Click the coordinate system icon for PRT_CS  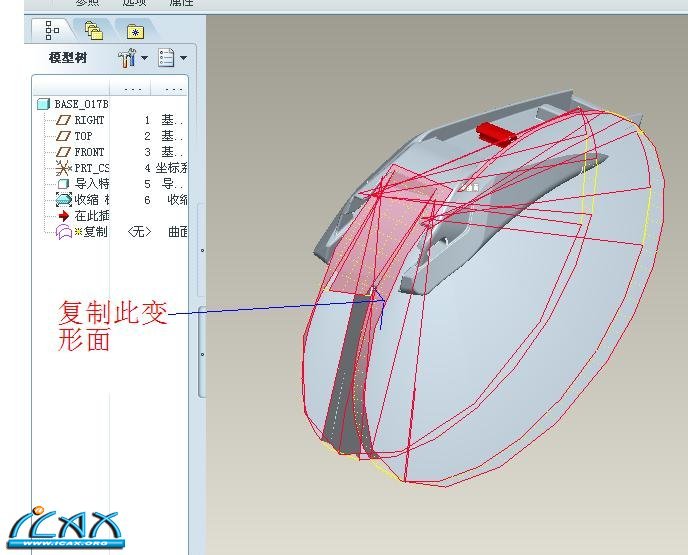pyautogui.click(x=64, y=168)
